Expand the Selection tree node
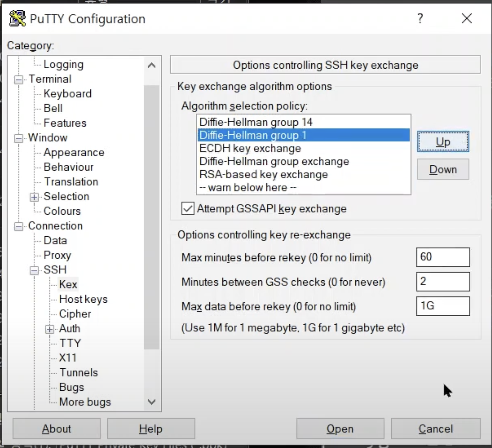 (34, 197)
